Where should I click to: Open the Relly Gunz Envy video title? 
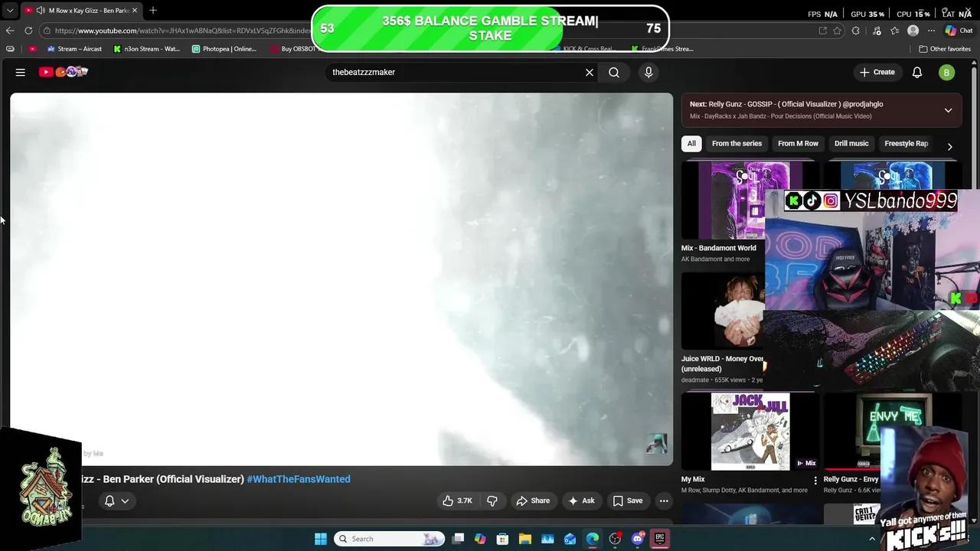click(851, 479)
